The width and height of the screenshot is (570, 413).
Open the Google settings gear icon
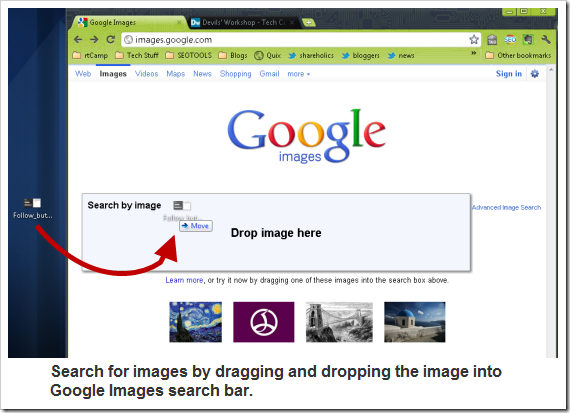[535, 74]
